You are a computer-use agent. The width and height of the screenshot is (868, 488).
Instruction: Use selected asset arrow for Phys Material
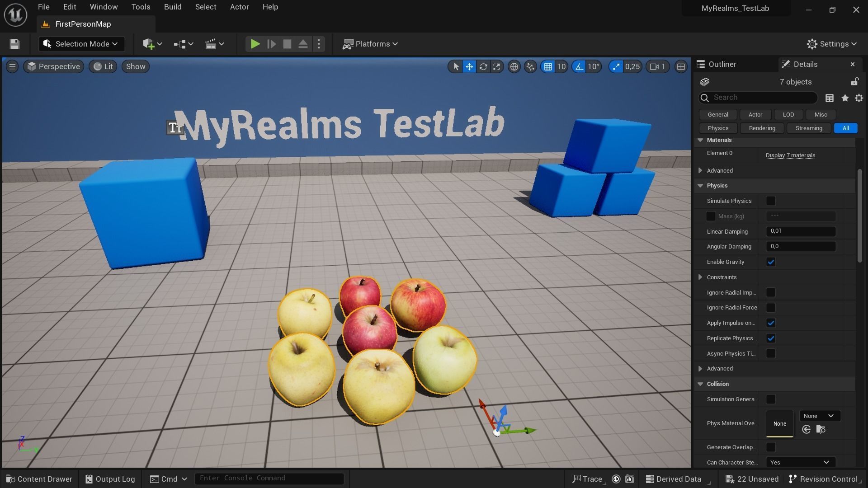[x=806, y=429]
